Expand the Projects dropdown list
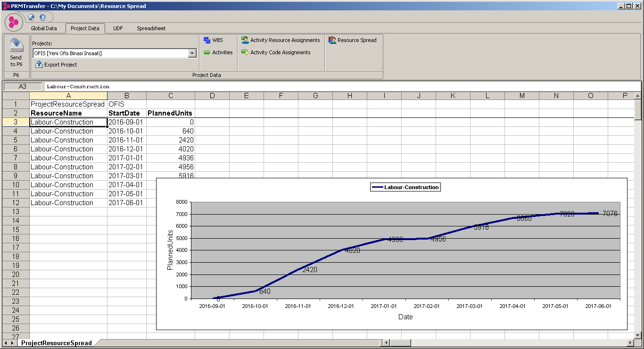This screenshot has width=644, height=349. (x=192, y=53)
